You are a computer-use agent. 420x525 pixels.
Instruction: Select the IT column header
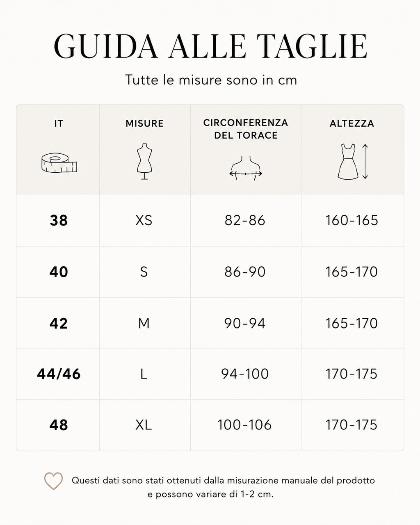(x=59, y=123)
